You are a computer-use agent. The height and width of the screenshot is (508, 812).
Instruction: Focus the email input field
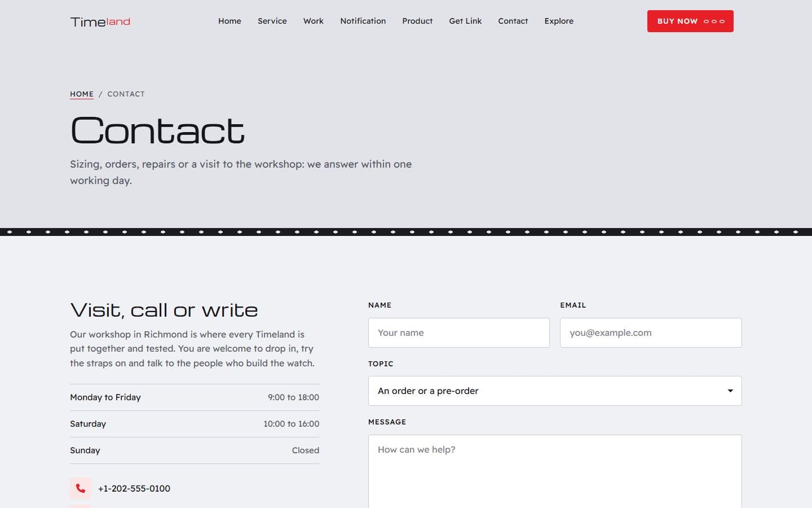pos(651,332)
